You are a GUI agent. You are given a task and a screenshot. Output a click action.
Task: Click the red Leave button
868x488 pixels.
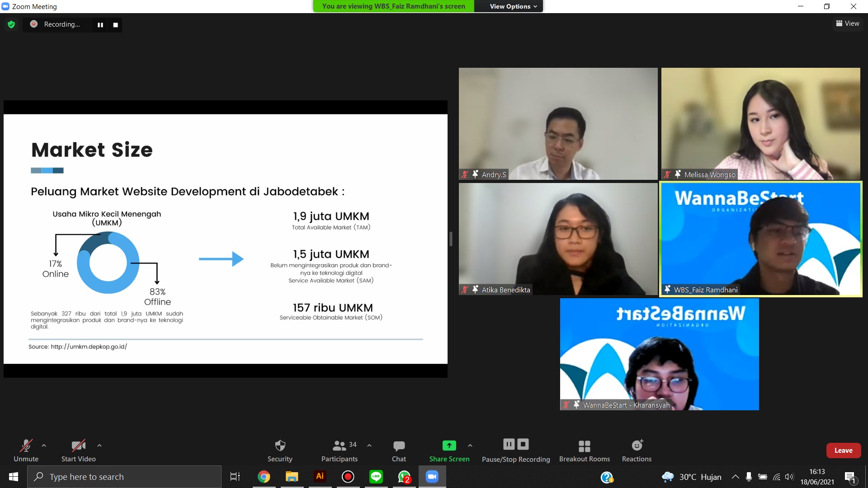coord(843,450)
